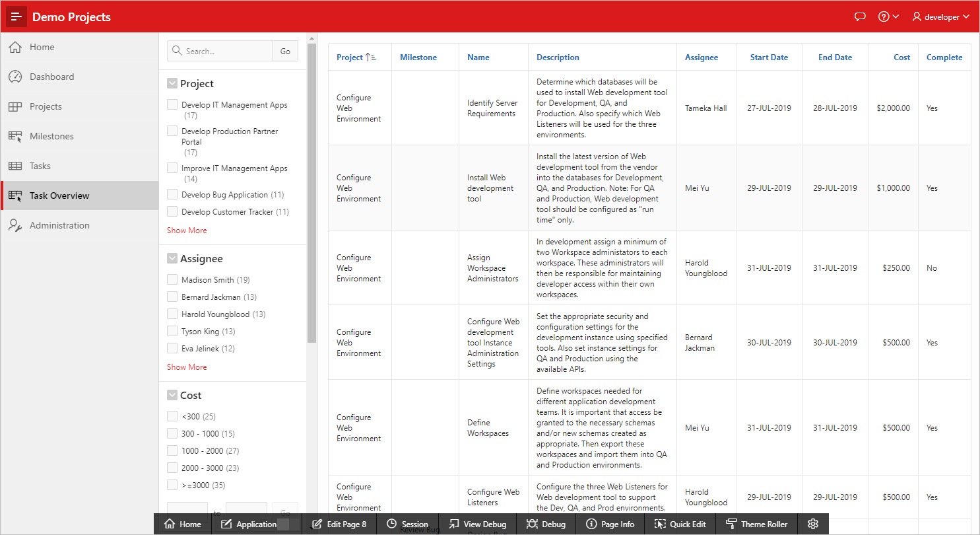The height and width of the screenshot is (535, 980).
Task: Check the 1000 - 2000 cost filter
Action: [172, 450]
